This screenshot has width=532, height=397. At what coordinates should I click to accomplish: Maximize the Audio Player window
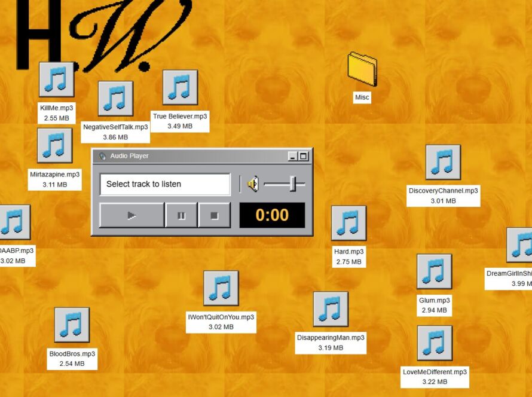pos(303,156)
